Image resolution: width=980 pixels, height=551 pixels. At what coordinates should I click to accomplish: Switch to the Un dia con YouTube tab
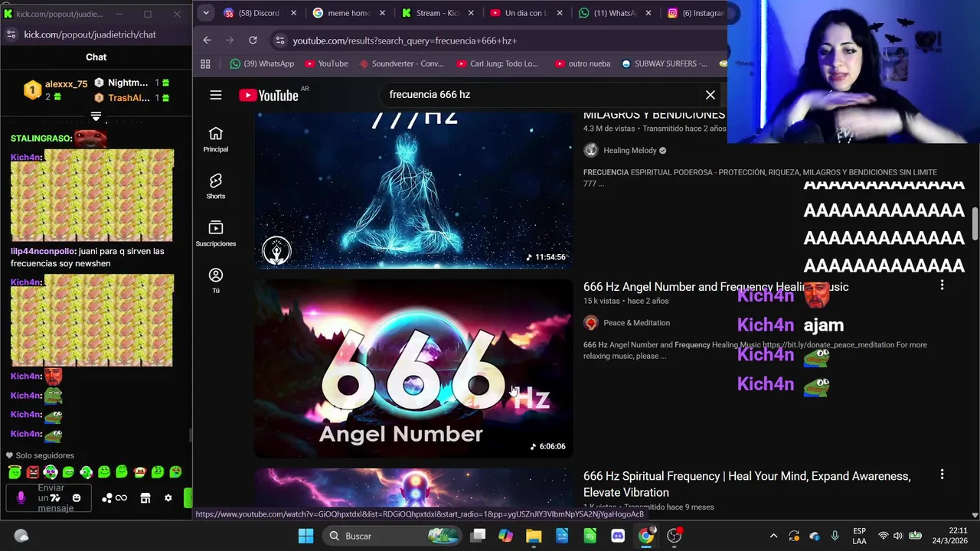525,13
